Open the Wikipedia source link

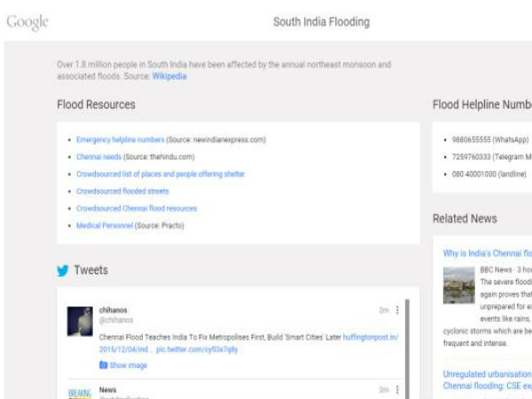[x=169, y=76]
